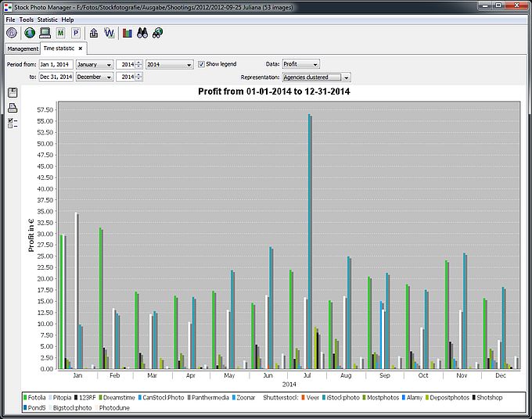Click the chart title Profit from 01-01-2014

click(274, 91)
